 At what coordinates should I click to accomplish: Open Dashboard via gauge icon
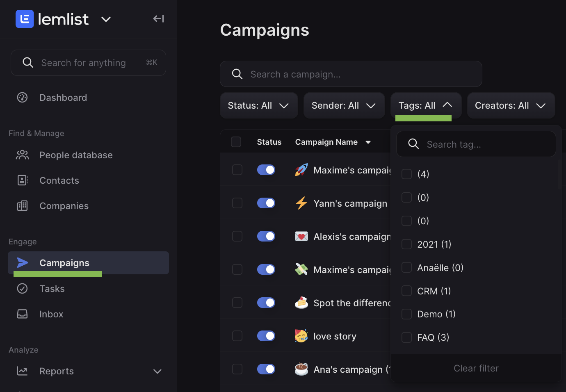coord(22,98)
